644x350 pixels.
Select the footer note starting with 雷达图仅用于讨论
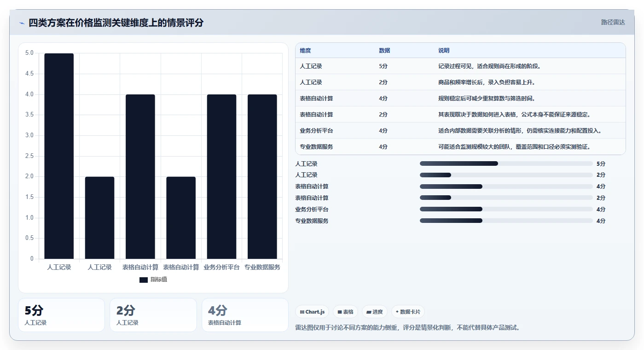[x=407, y=328]
